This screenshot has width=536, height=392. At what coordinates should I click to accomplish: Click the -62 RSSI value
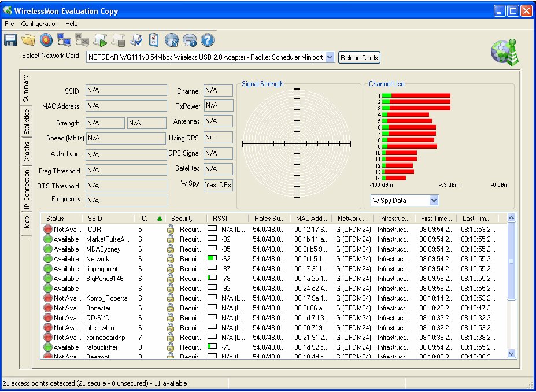point(226,258)
